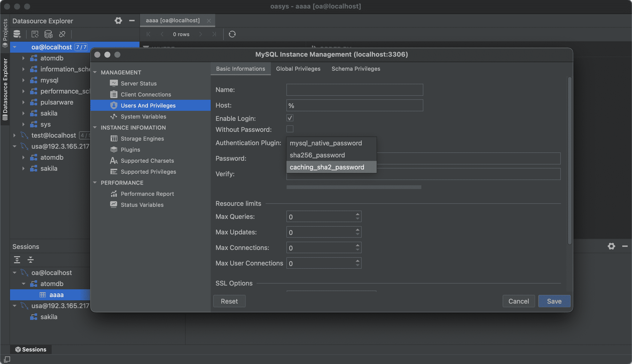
Task: Click the Host input field
Action: pos(355,105)
